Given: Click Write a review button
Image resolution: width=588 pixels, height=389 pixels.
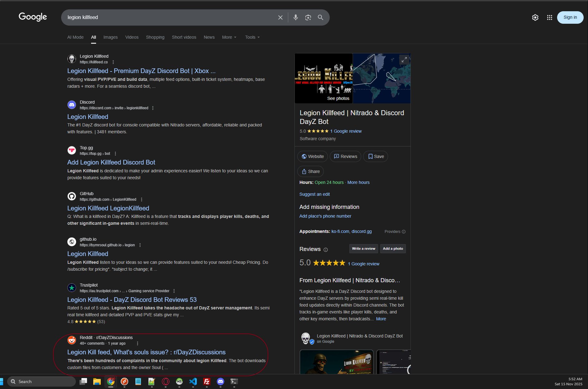Looking at the screenshot, I should 364,249.
